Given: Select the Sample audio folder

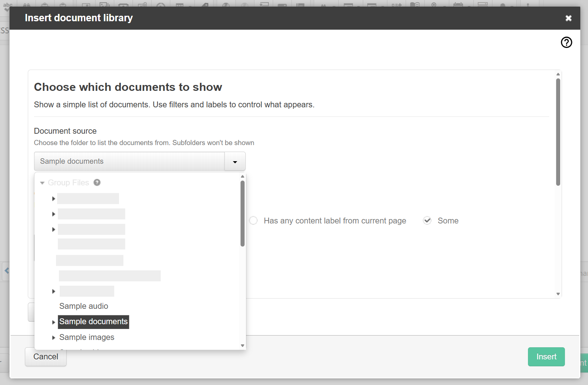Looking at the screenshot, I should click(x=83, y=306).
